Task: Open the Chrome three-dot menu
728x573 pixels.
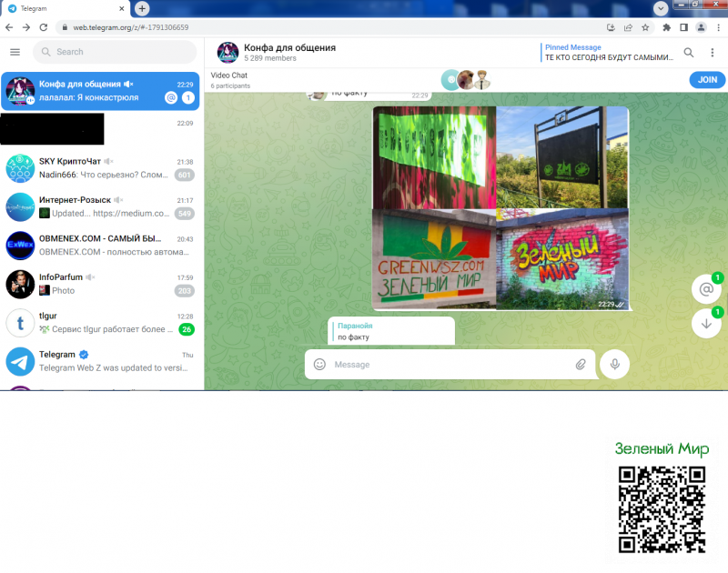Action: [x=718, y=27]
